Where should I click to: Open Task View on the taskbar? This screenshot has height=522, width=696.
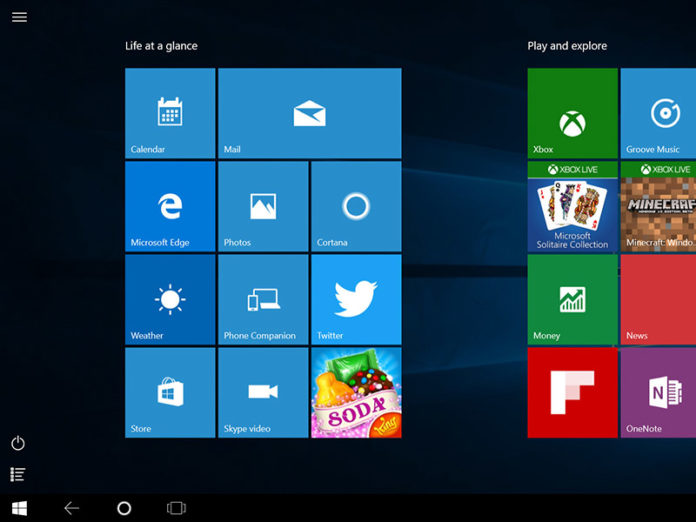(176, 508)
